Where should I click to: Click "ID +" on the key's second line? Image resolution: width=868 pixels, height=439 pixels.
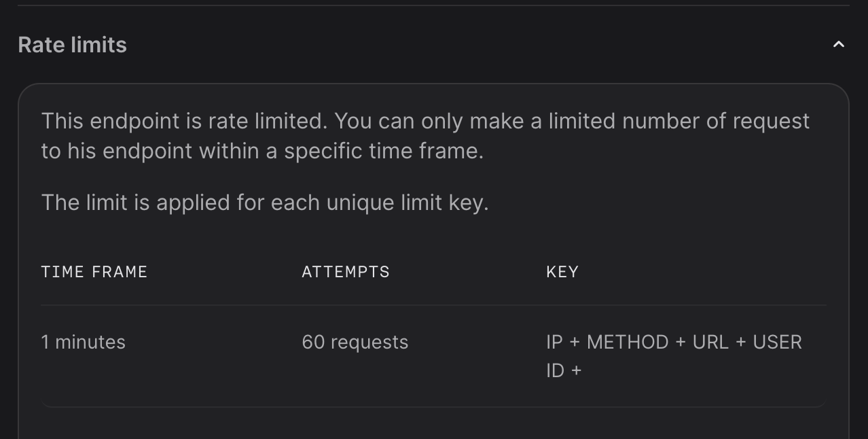[x=564, y=370]
